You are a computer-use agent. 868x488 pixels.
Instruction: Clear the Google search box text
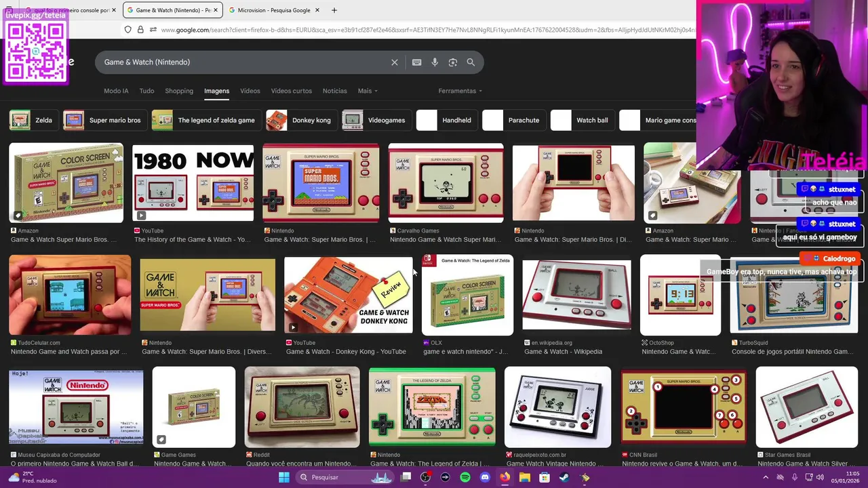[395, 62]
